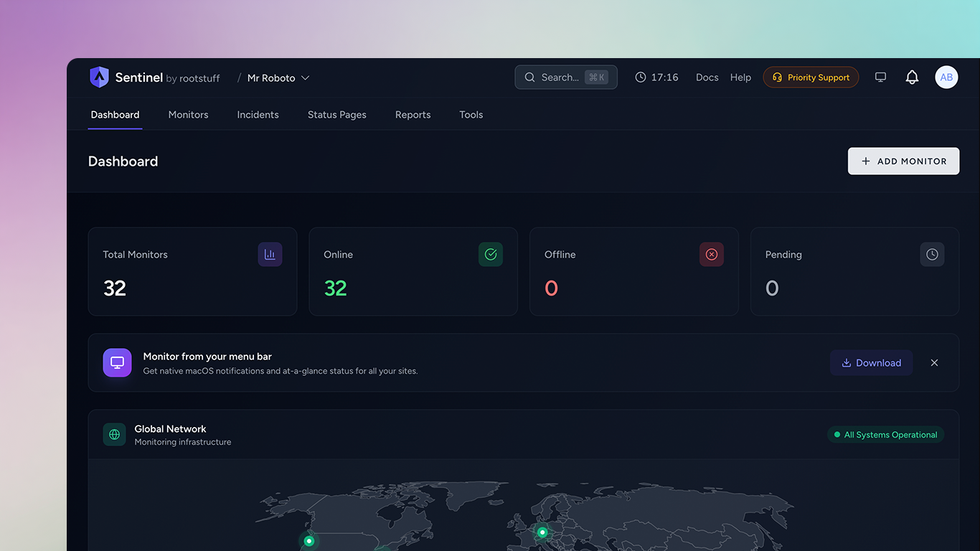980x551 pixels.
Task: Click the purple menu bar app icon
Action: 117,362
